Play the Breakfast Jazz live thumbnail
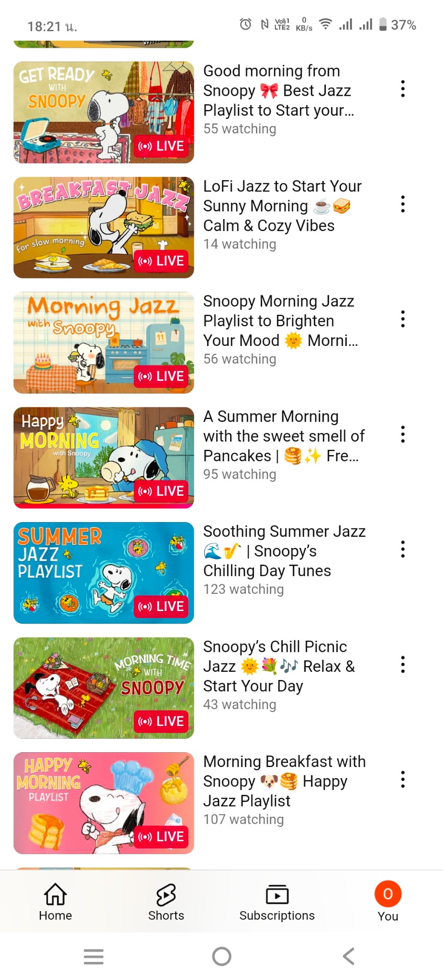The image size is (443, 980). 104,228
